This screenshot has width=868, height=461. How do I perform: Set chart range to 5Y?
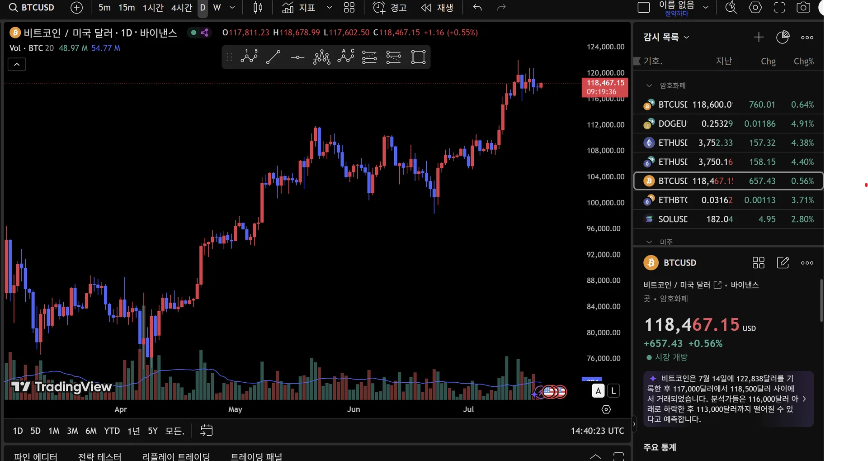153,431
